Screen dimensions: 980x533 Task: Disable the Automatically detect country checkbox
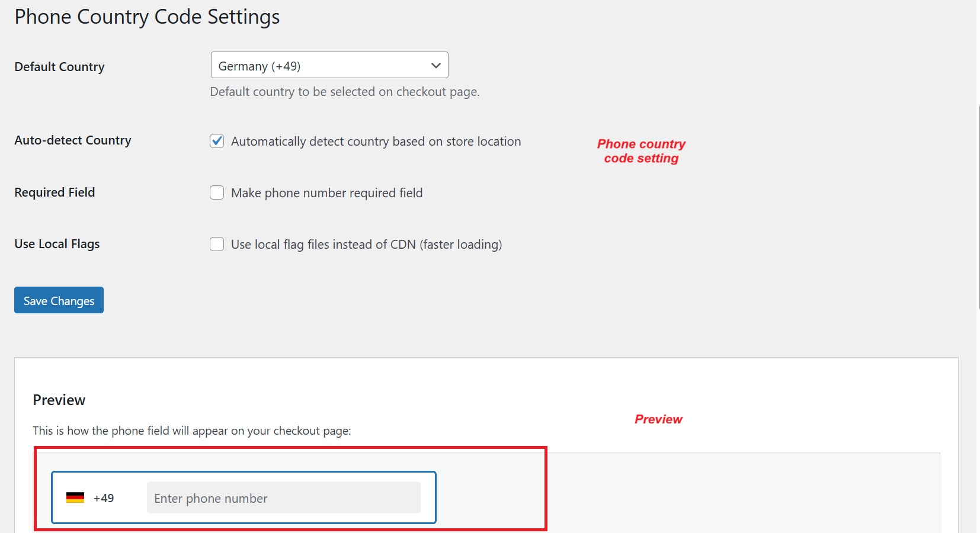[x=217, y=141]
